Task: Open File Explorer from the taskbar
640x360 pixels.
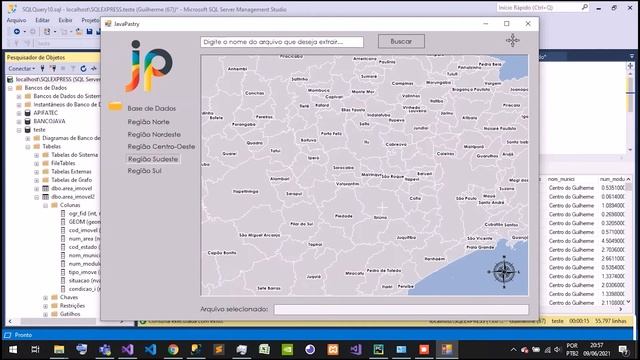Action: (x=59, y=350)
